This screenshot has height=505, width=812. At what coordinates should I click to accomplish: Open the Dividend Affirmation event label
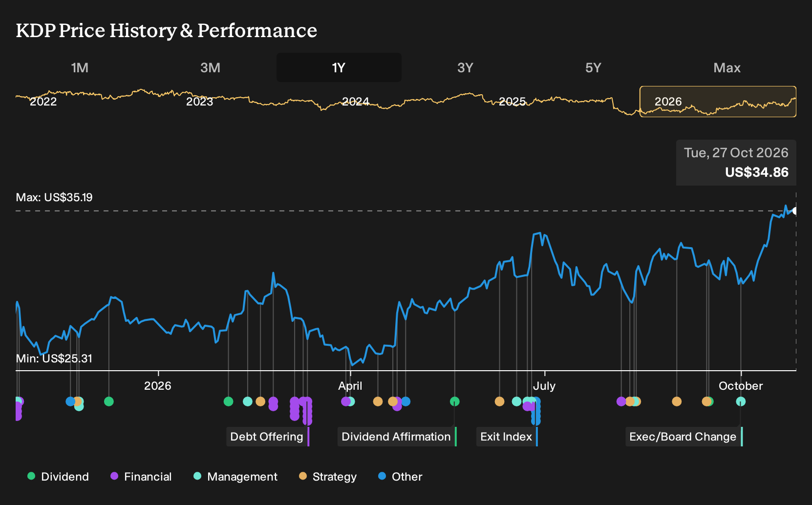point(397,437)
